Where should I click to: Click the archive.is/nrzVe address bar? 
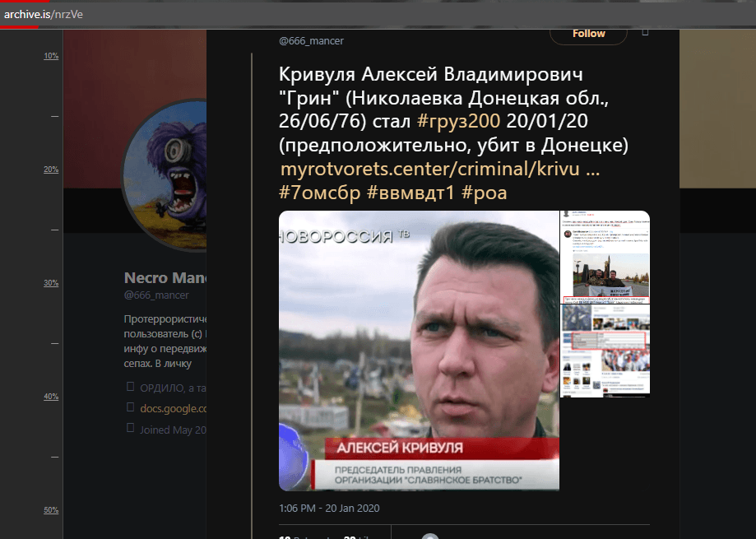[x=378, y=15]
